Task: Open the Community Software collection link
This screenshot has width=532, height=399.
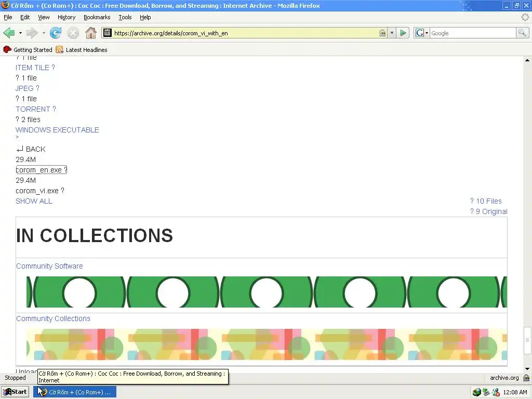Action: (49, 266)
